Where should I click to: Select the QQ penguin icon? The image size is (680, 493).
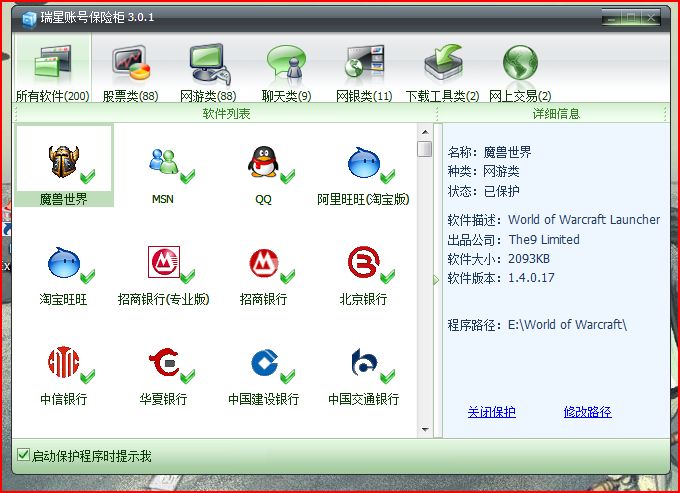coord(263,161)
